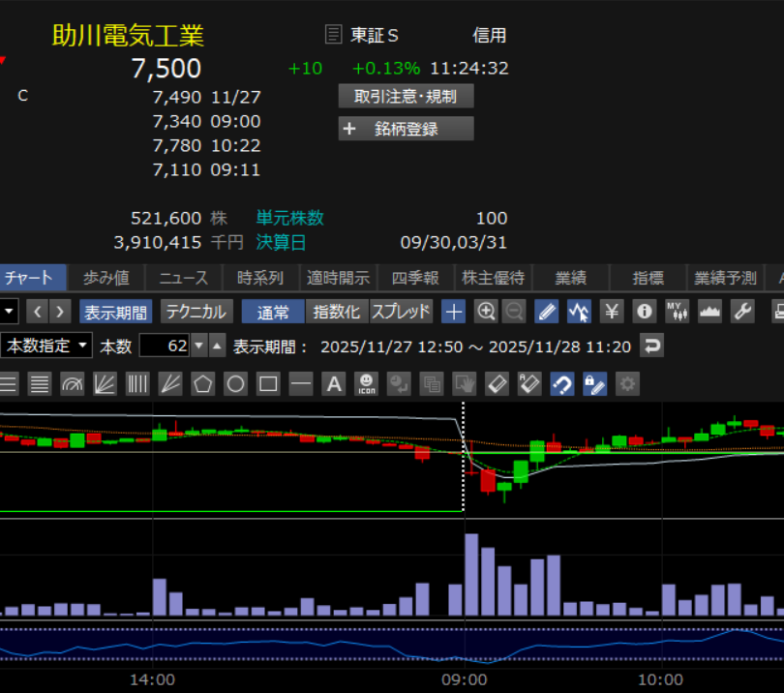
Task: Open the wrench chart settings icon
Action: [741, 312]
